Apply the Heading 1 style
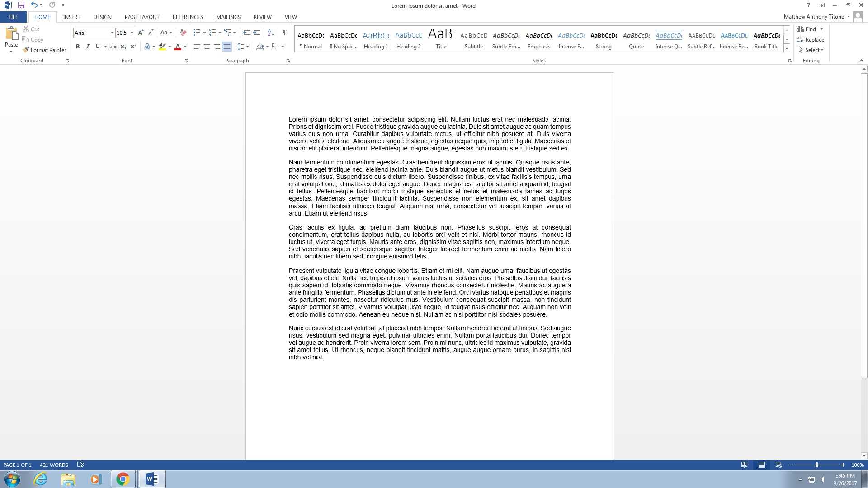Image resolution: width=868 pixels, height=488 pixels. [x=376, y=40]
